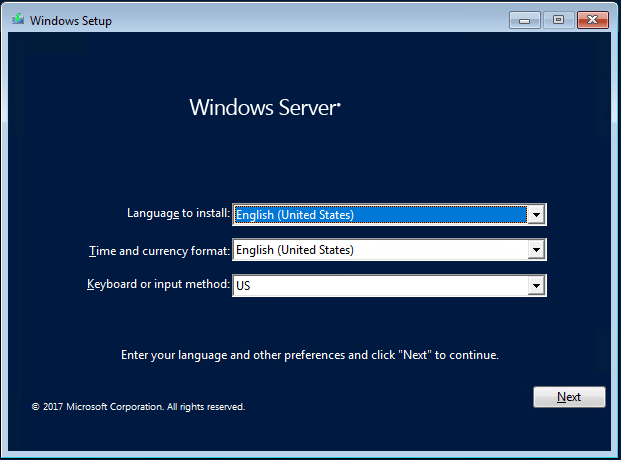Close the Windows Setup window

point(592,20)
